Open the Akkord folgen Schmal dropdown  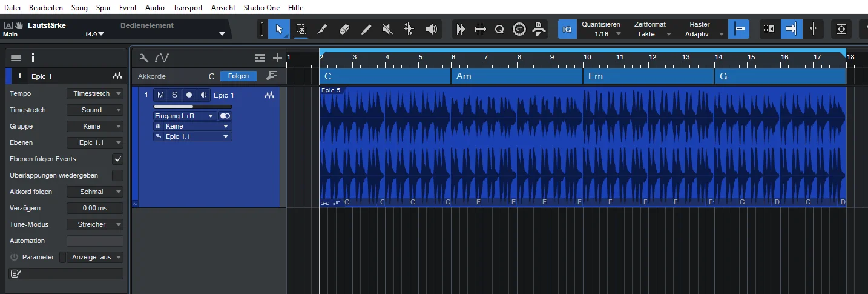(x=94, y=192)
